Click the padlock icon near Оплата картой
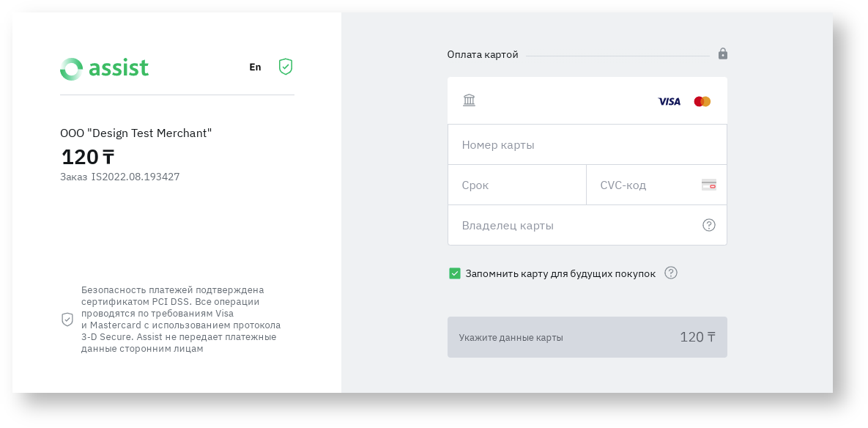 tap(723, 53)
